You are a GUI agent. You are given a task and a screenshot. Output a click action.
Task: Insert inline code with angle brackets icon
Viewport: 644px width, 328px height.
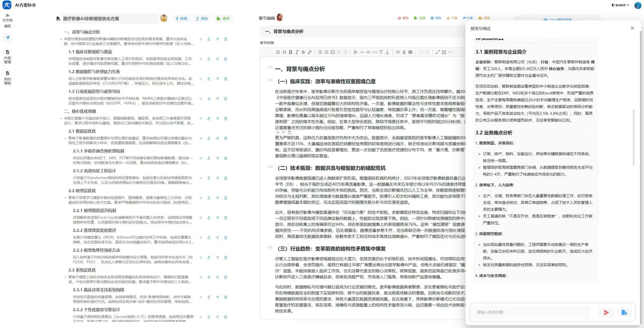coord(375,52)
